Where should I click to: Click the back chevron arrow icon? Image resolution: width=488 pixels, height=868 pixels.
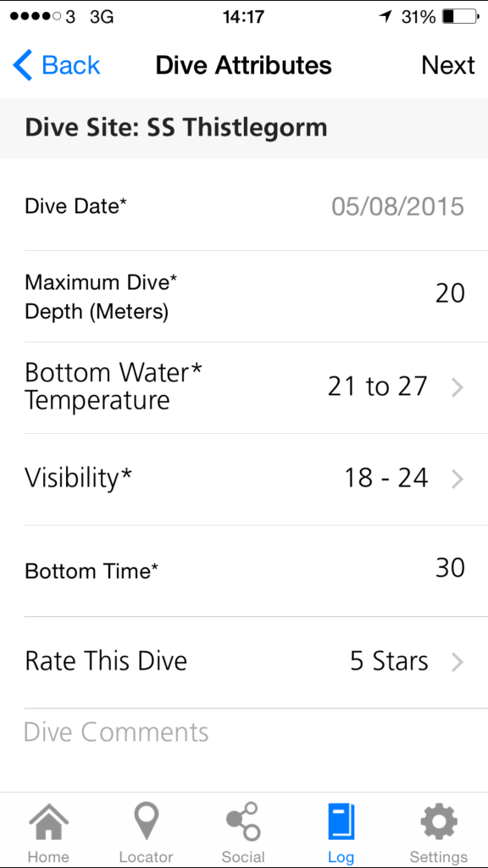click(x=21, y=65)
